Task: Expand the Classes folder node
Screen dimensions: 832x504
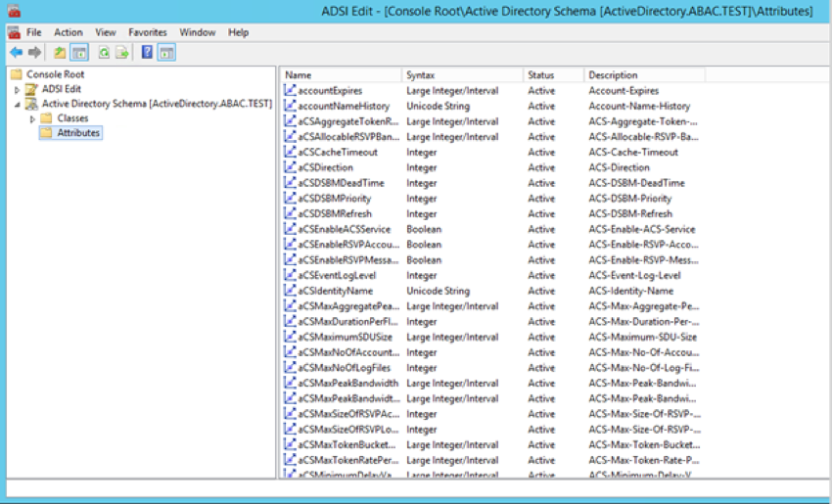Action: [32, 118]
